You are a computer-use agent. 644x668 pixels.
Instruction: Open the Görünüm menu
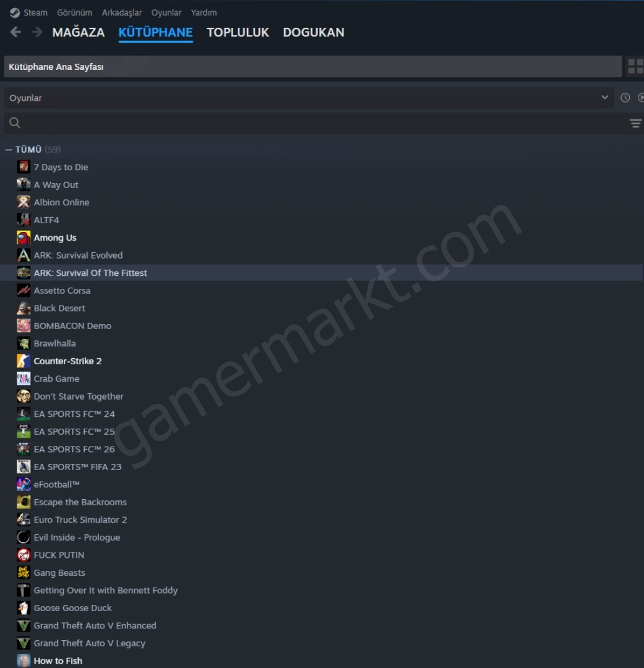75,13
